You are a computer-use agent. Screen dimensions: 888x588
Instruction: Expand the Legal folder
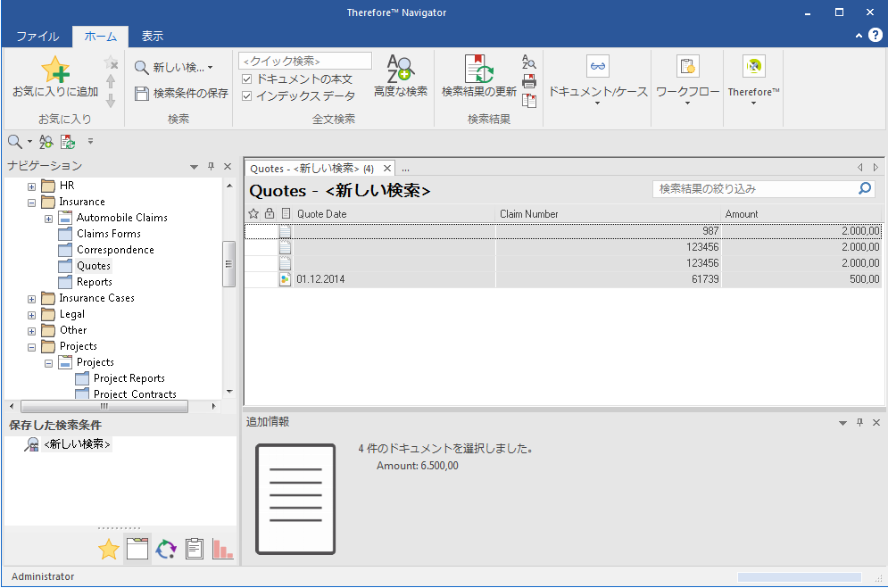tap(32, 315)
